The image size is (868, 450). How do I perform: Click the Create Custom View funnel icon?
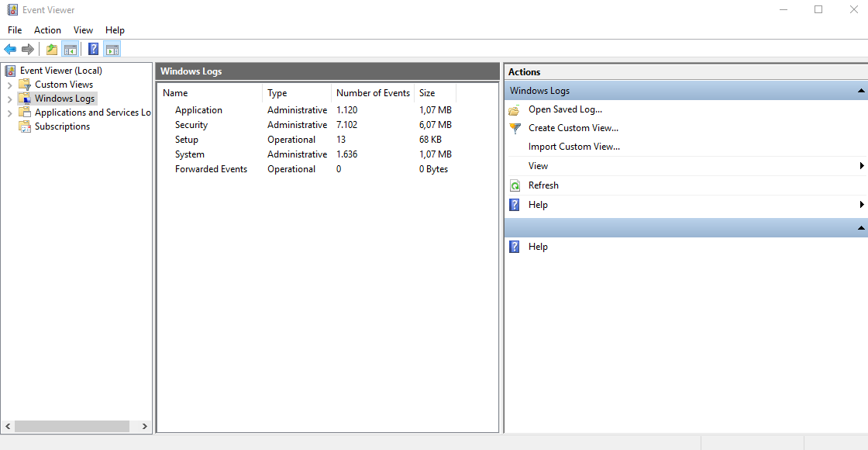point(515,128)
